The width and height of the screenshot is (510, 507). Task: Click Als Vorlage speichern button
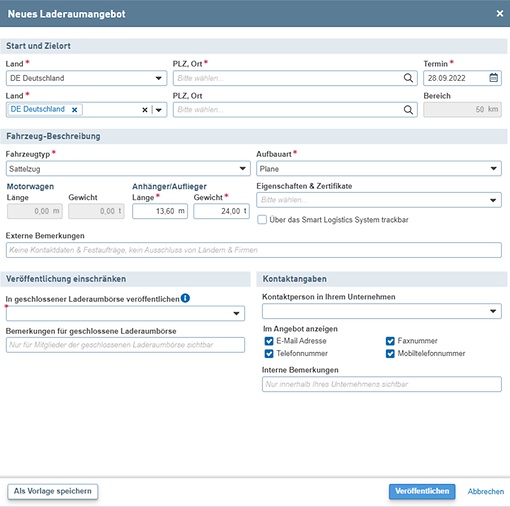tap(53, 491)
